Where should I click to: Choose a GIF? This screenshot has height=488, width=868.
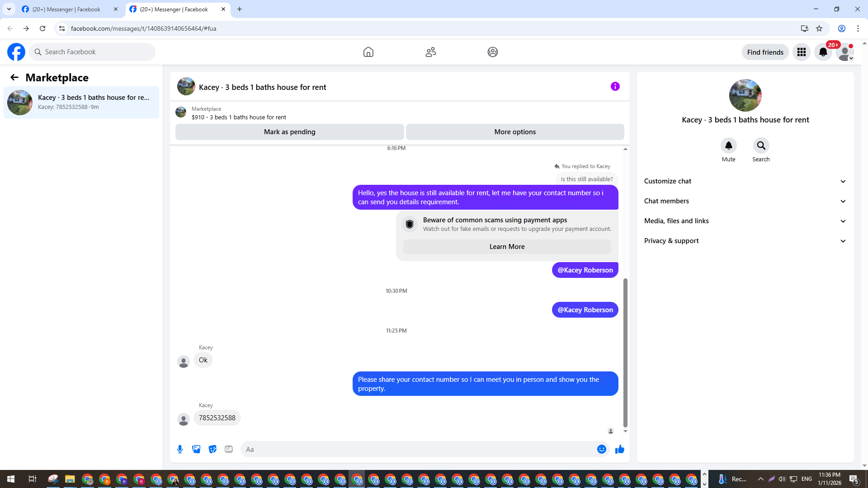tap(229, 449)
